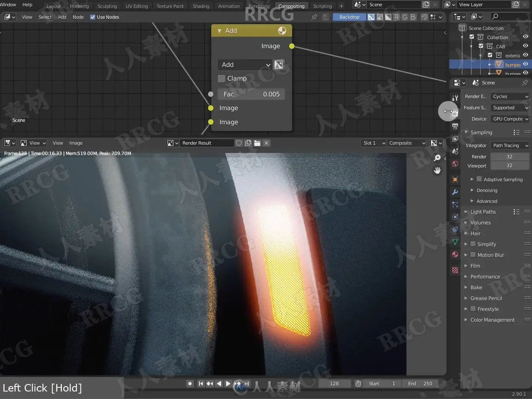Collapse the Add node triangle
This screenshot has width=532, height=399.
pos(219,31)
